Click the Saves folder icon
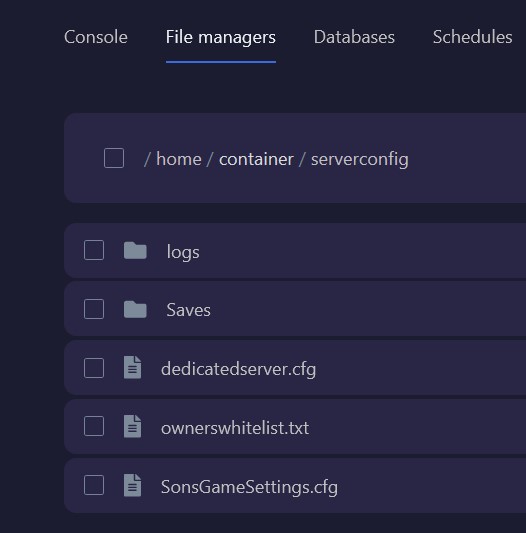This screenshot has width=526, height=533. [x=135, y=309]
